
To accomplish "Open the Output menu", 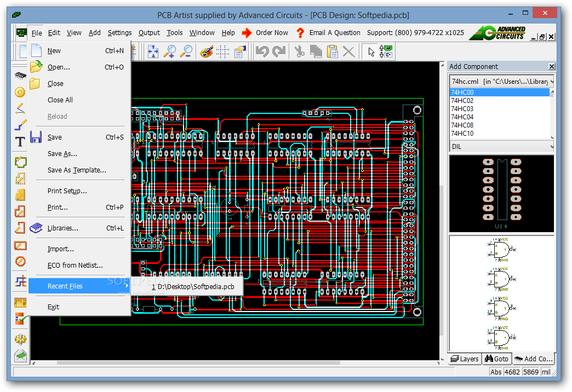I will pos(149,33).
